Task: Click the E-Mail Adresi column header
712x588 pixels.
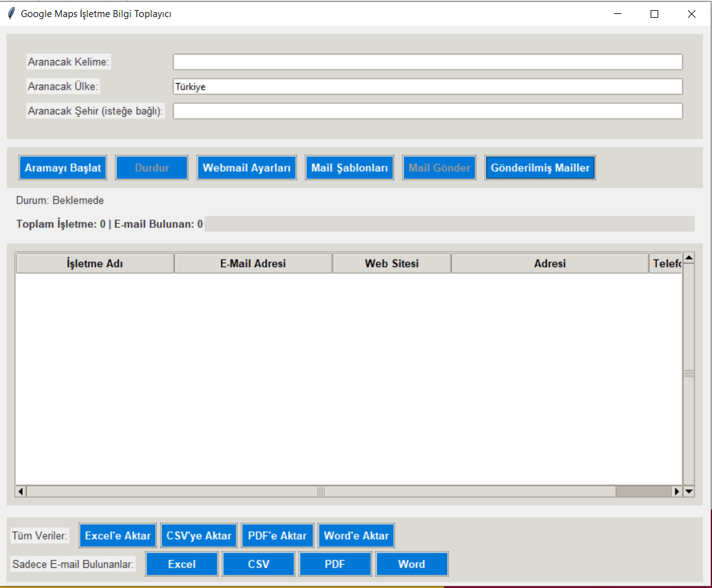Action: pos(253,263)
